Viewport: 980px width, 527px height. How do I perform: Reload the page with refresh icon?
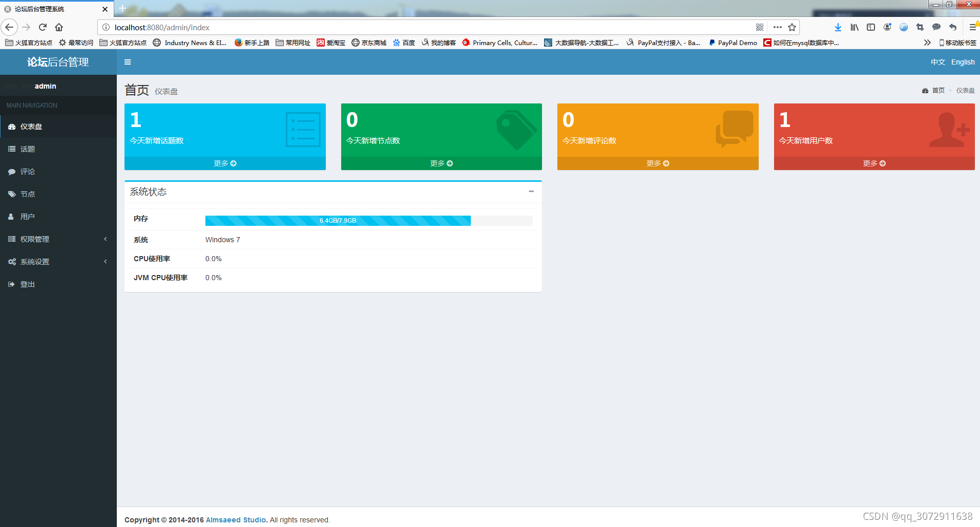[x=43, y=27]
